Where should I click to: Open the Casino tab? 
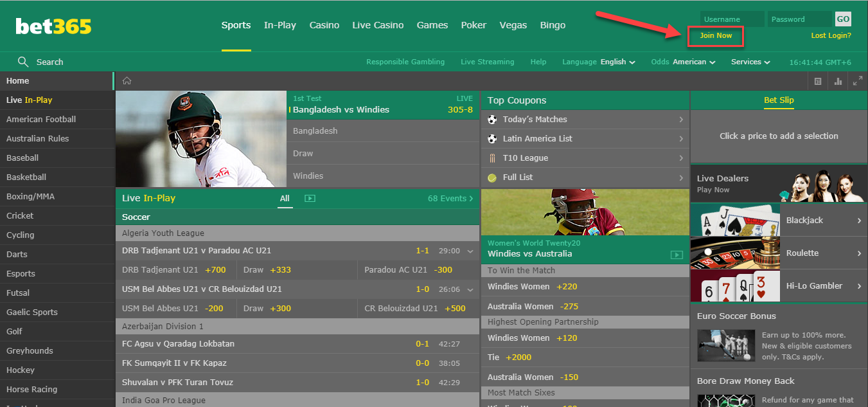coord(324,25)
